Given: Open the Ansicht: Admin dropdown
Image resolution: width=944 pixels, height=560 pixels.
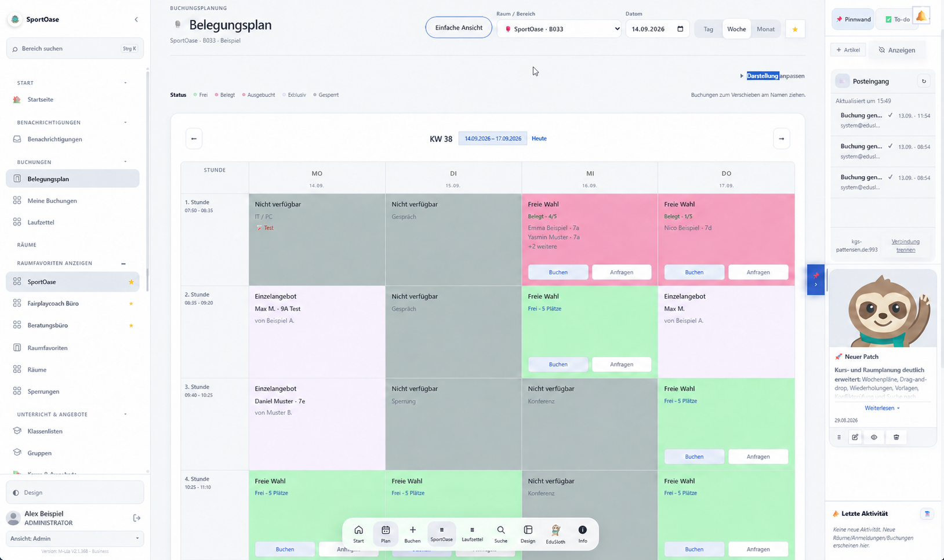Looking at the screenshot, I should 75,539.
